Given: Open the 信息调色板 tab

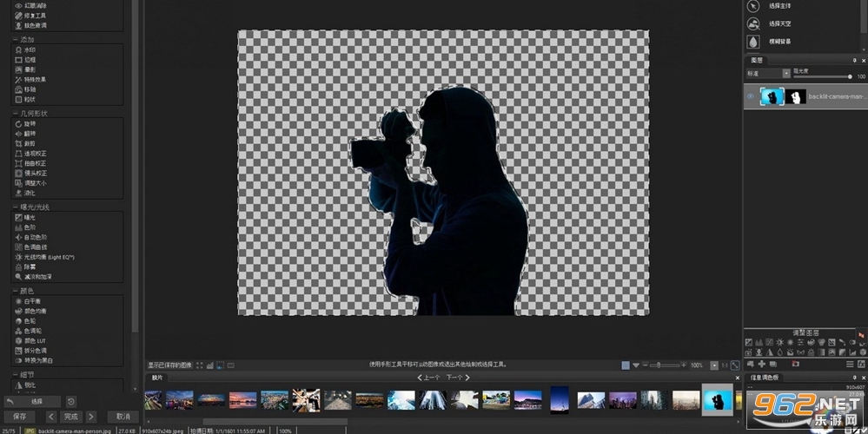Looking at the screenshot, I should (x=764, y=378).
